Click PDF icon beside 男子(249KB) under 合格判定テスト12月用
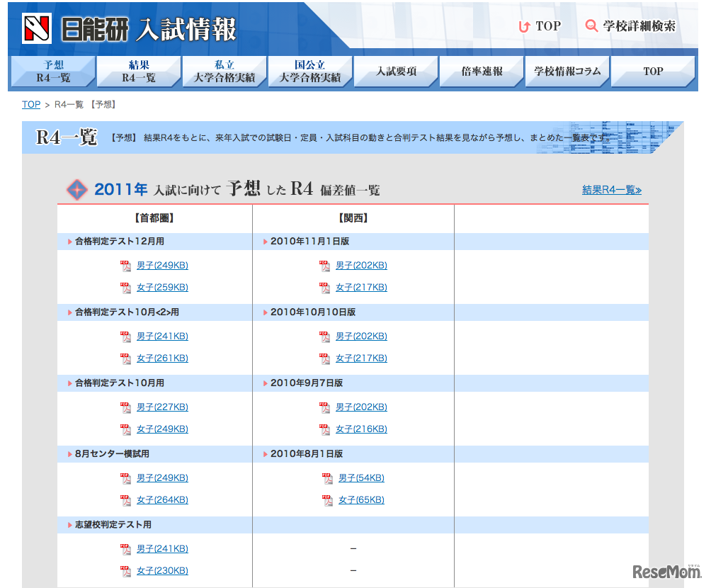 [125, 266]
